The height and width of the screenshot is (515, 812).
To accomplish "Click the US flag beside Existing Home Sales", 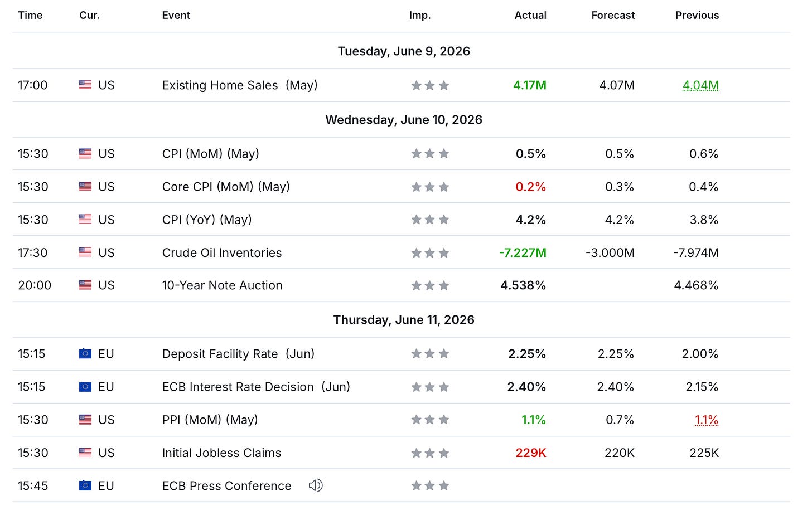I will (85, 85).
